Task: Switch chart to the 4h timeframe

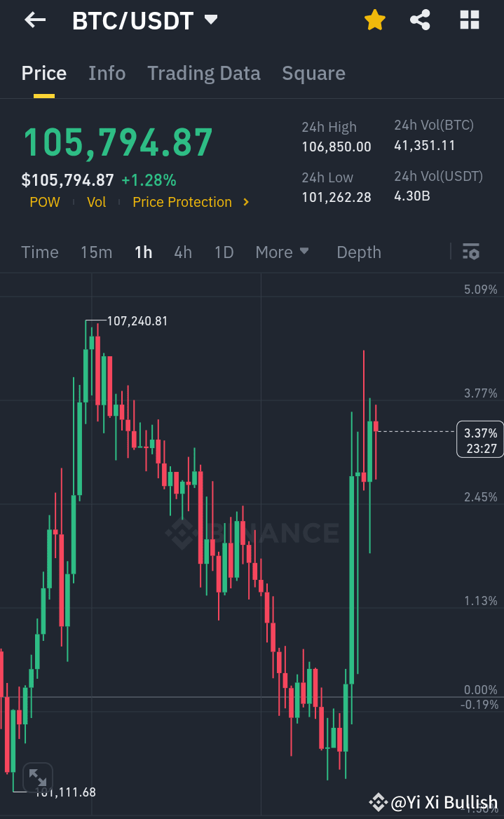Action: pyautogui.click(x=183, y=252)
